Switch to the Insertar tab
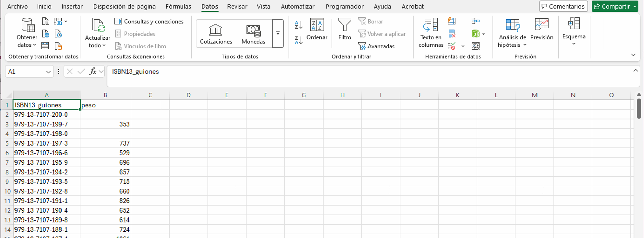This screenshot has width=644, height=238. (72, 6)
